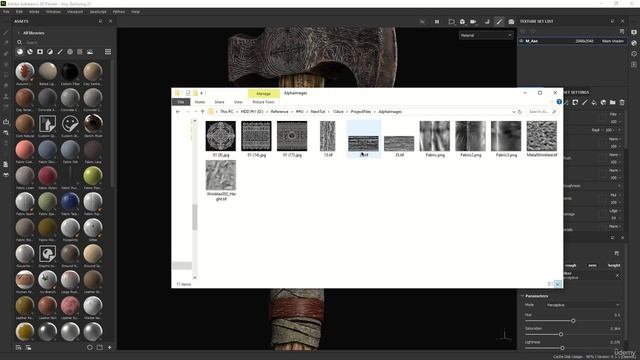Go back with Explorer back arrow
This screenshot has height=360, width=640.
[x=178, y=111]
